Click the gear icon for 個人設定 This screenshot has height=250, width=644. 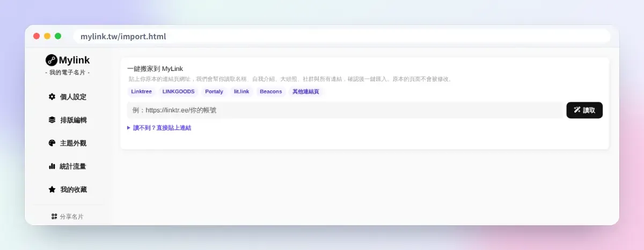click(52, 97)
